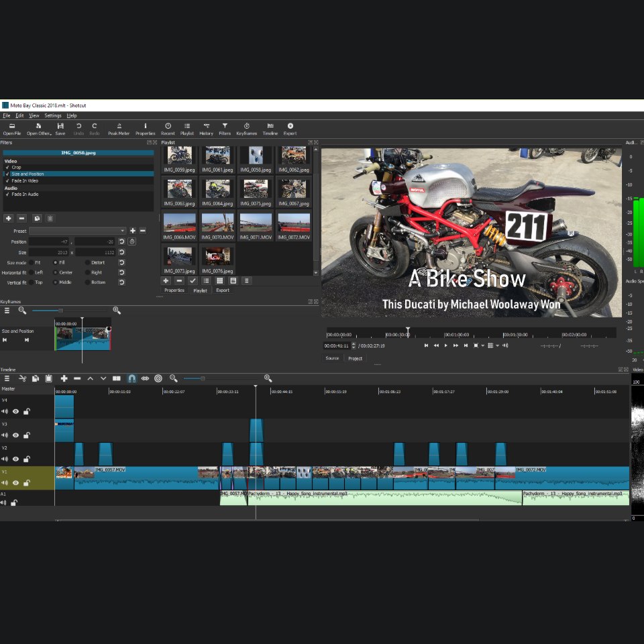Select the Distort size mode radio button
Screen dimensions: 644x644
click(x=87, y=262)
